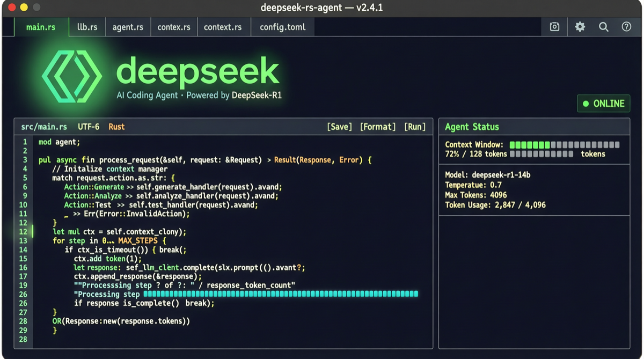Viewport: 644px width, 359px height.
Task: Click the 'Max Tokens: 4096' line
Action: [475, 195]
